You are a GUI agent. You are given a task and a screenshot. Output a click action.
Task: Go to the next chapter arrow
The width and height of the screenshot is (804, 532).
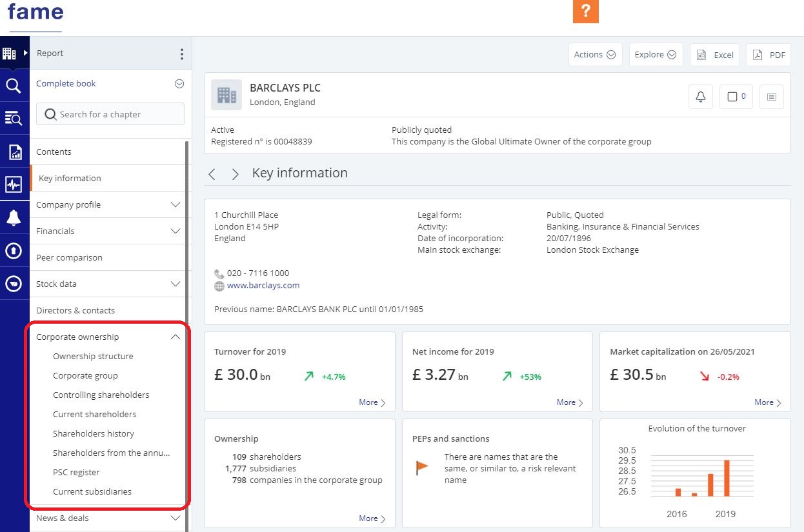[x=235, y=174]
